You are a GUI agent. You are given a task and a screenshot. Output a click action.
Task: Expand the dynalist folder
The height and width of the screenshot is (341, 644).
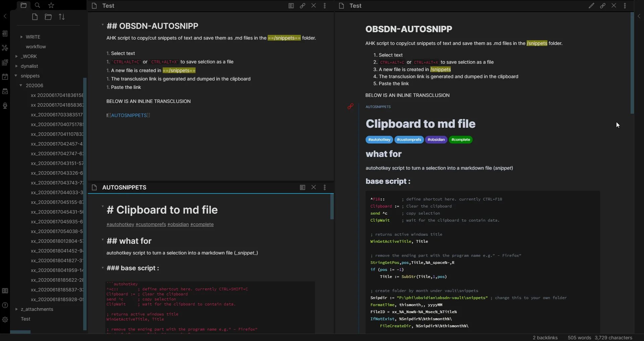tap(16, 66)
